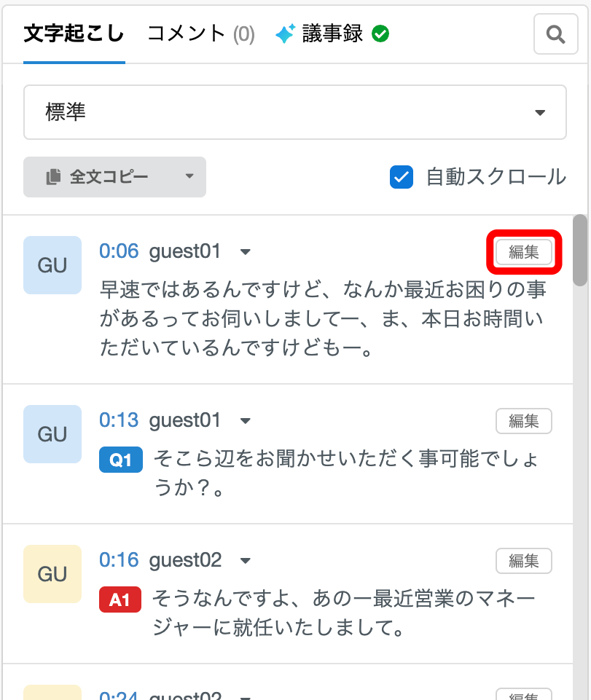Click the 全文コピー button
Screen dimensions: 591x700
[x=114, y=177]
